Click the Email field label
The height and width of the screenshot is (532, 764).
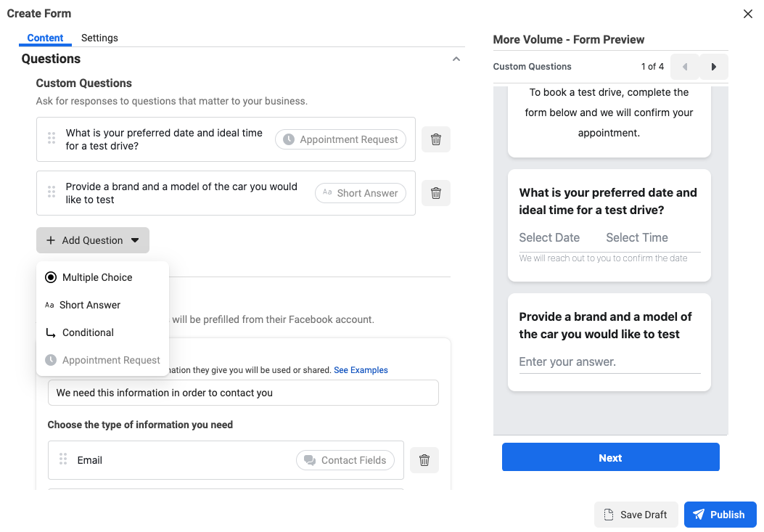(x=90, y=460)
